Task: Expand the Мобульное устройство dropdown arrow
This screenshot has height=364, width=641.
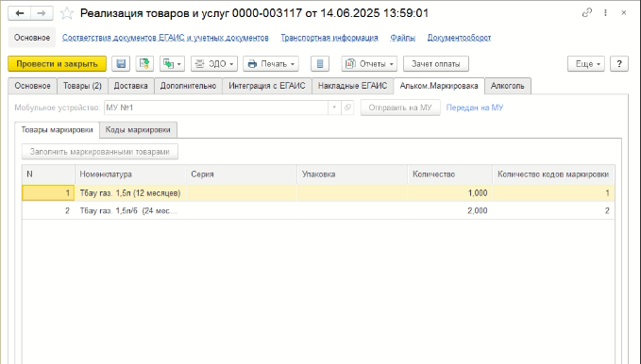Action: point(334,108)
